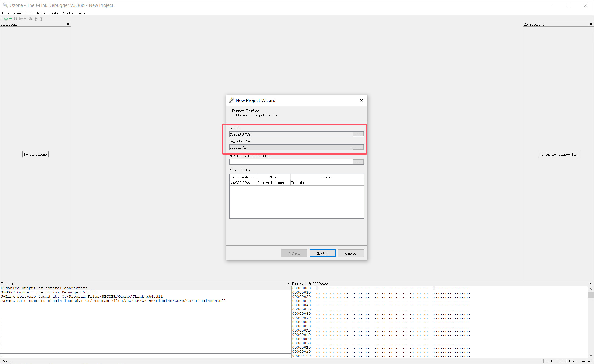Click the Pause (halt) toolbar icon
594x364 pixels.
[x=15, y=19]
